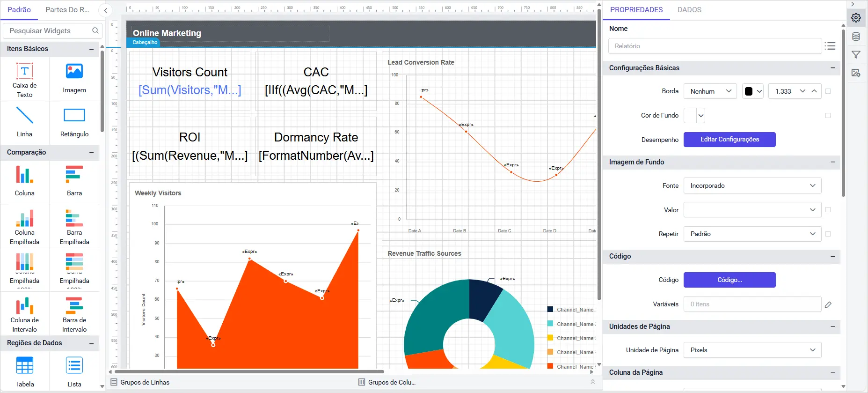This screenshot has height=393, width=868.
Task: Collapse the Itens Básicos section
Action: coord(91,49)
